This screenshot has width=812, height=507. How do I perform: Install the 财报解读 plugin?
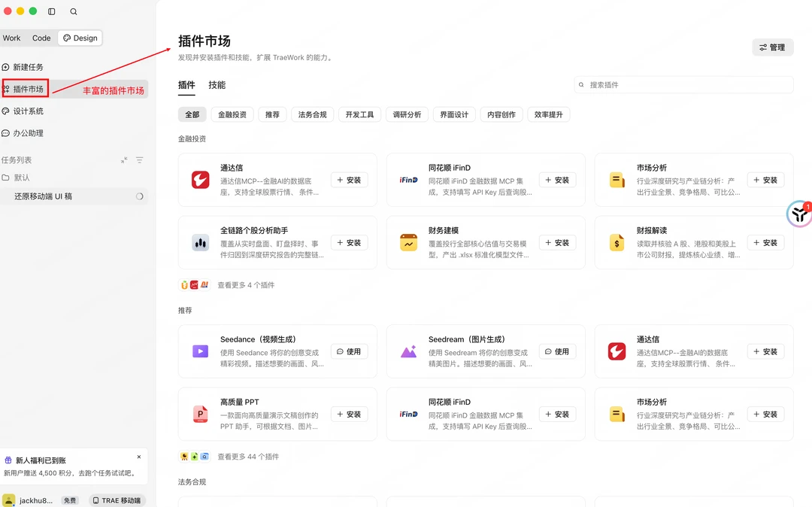[766, 242]
